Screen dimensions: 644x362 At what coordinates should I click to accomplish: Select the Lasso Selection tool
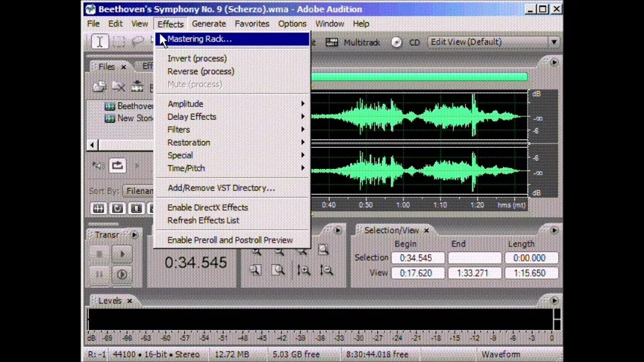[x=137, y=42]
